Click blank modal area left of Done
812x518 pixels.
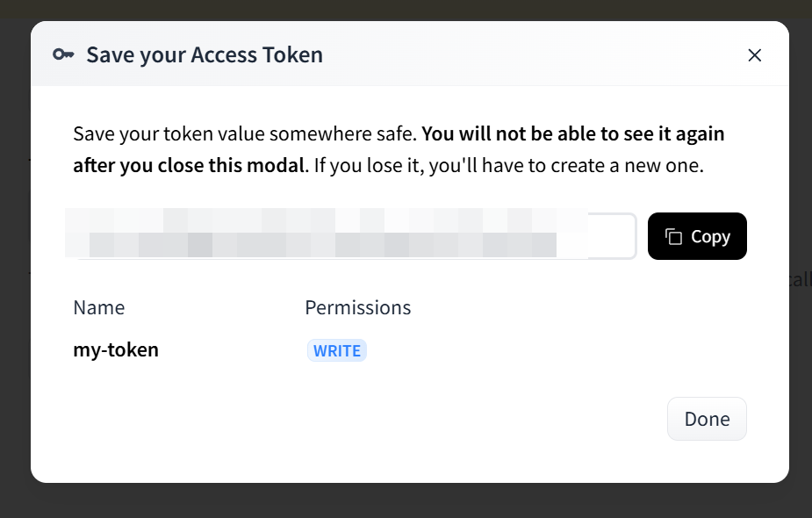[x=351, y=419]
